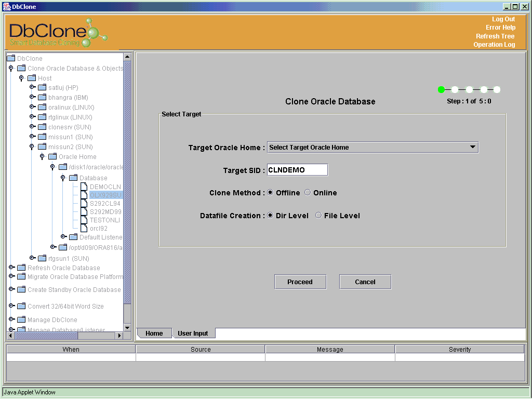Click the rtgsun1 (SUN) folder icon

[42, 258]
